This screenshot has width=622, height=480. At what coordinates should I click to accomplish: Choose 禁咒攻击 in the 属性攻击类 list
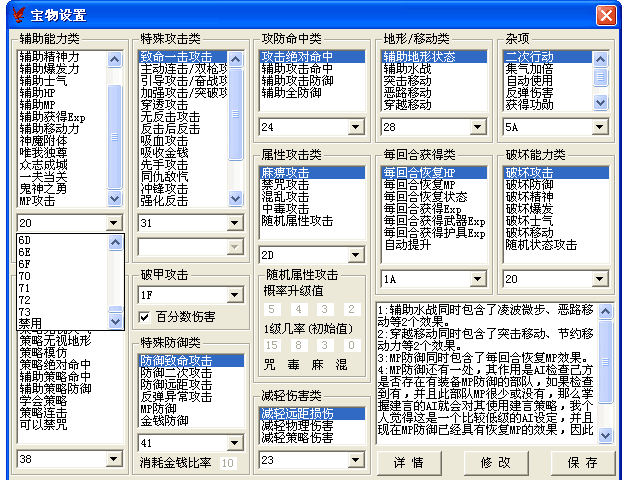pyautogui.click(x=290, y=185)
